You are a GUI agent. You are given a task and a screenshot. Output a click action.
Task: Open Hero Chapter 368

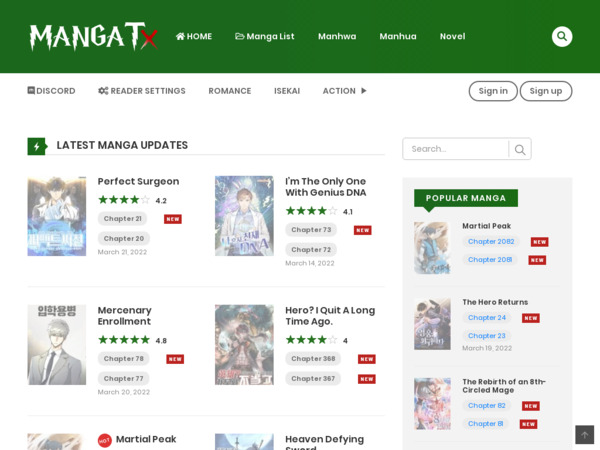tap(313, 359)
